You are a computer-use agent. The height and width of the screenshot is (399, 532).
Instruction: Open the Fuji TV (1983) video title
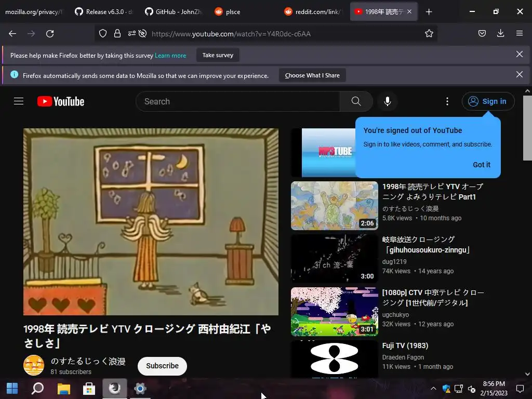point(405,345)
